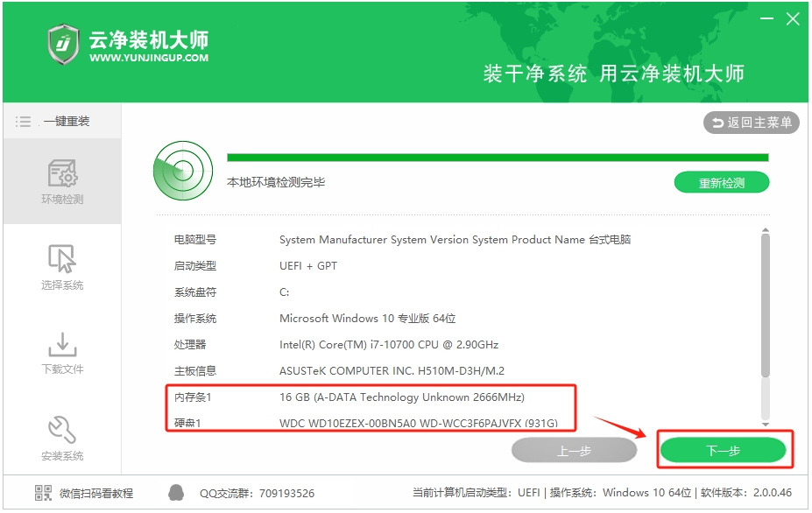This screenshot has width=812, height=513.
Task: Click the 选择系统 label in sidebar
Action: tap(62, 285)
